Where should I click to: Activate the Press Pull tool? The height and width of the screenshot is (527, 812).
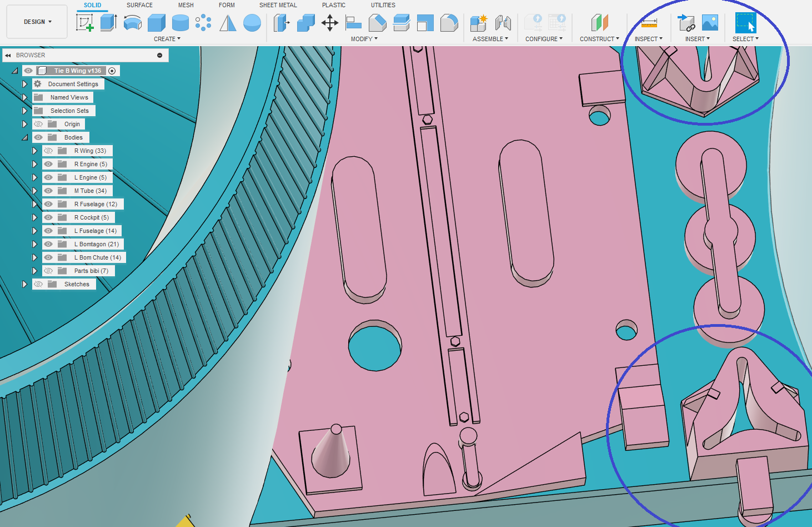tap(282, 23)
